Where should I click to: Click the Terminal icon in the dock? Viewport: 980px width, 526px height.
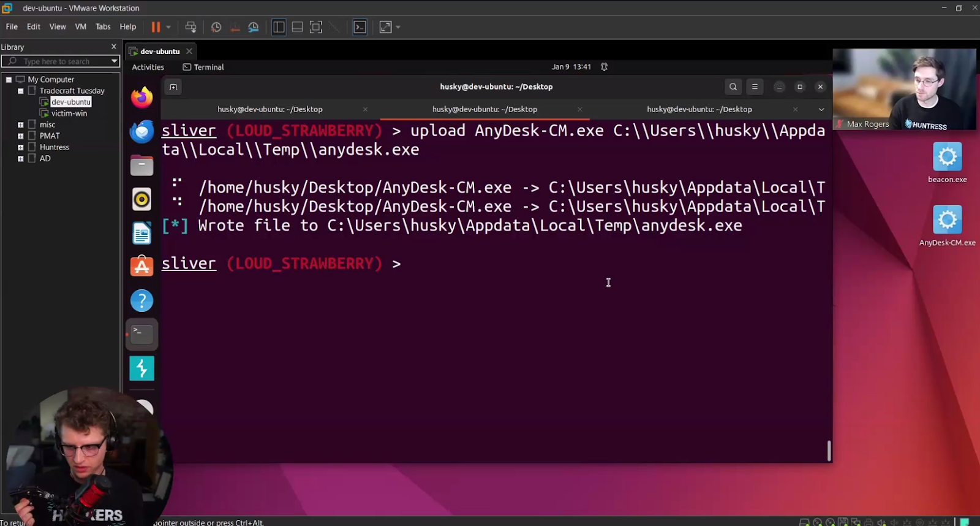tap(142, 334)
